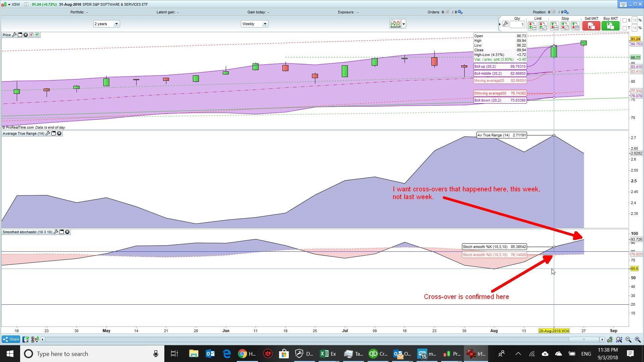
Task: Click the Buy MKT green button
Action: (x=610, y=26)
